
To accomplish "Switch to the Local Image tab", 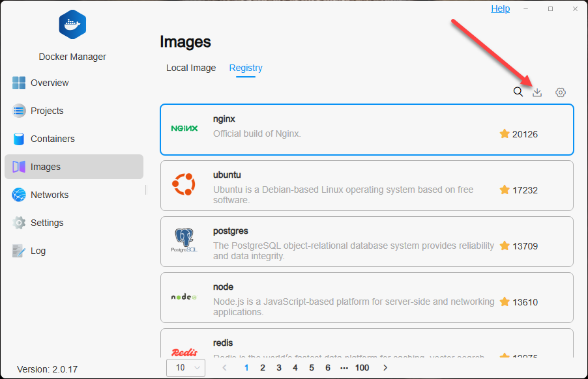I will coord(190,68).
